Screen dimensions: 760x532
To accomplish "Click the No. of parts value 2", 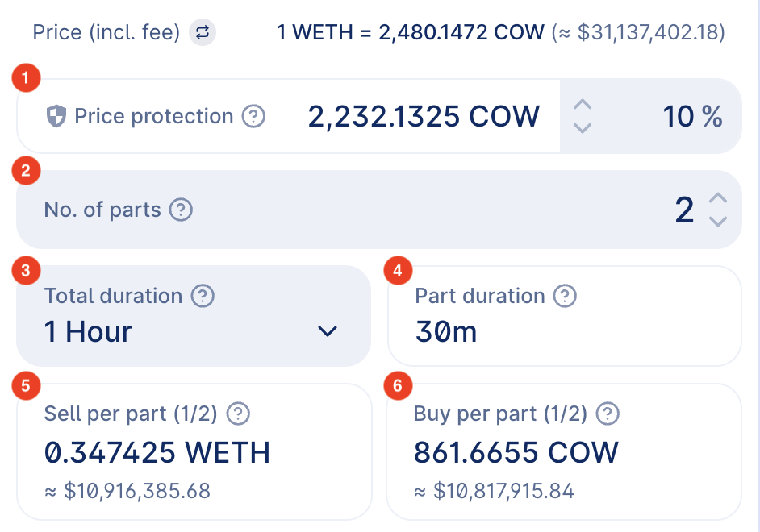I will [684, 210].
